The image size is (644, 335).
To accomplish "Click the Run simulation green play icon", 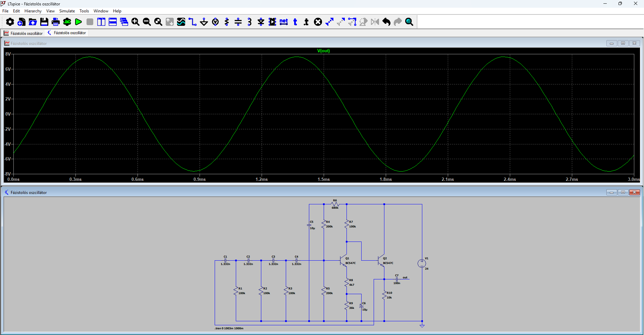I will (78, 22).
